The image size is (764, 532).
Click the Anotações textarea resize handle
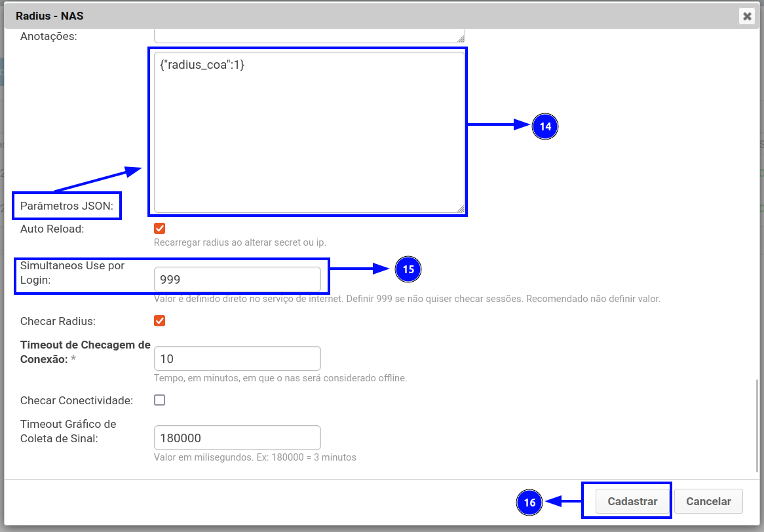[x=461, y=39]
